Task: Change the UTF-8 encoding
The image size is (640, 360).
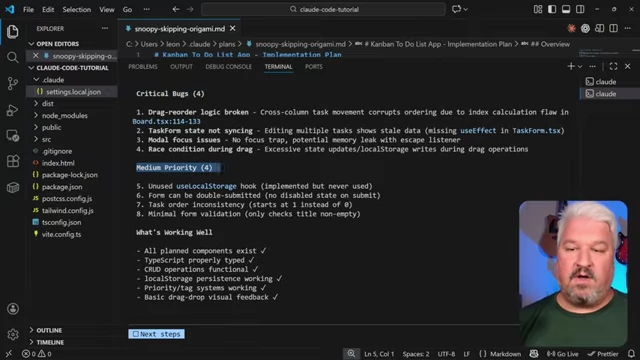Action: [446, 354]
